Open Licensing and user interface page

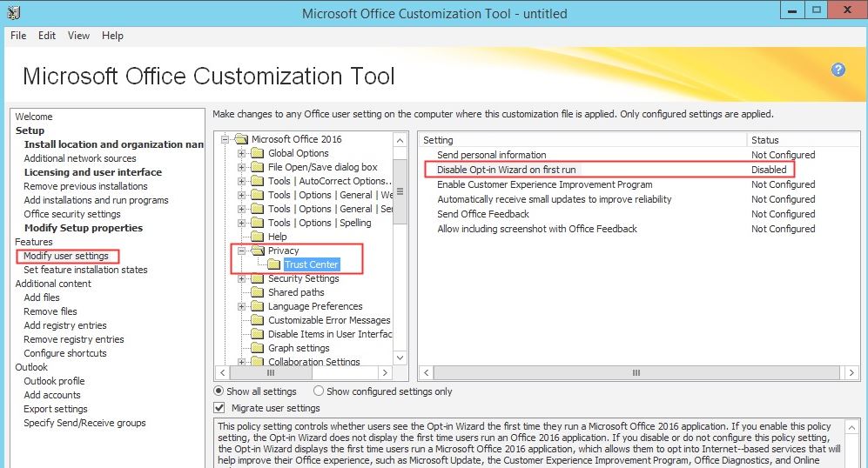[92, 172]
